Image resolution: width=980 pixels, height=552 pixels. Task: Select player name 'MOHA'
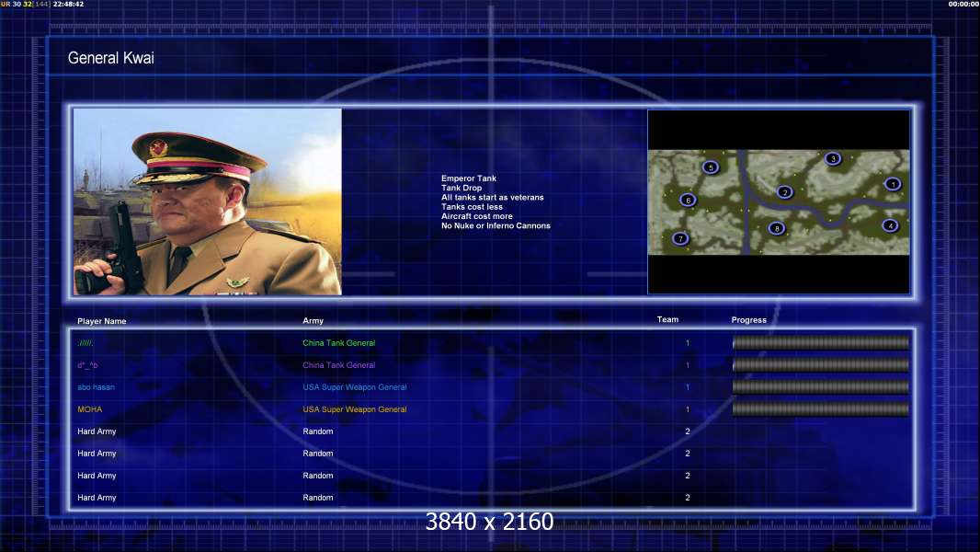click(89, 409)
